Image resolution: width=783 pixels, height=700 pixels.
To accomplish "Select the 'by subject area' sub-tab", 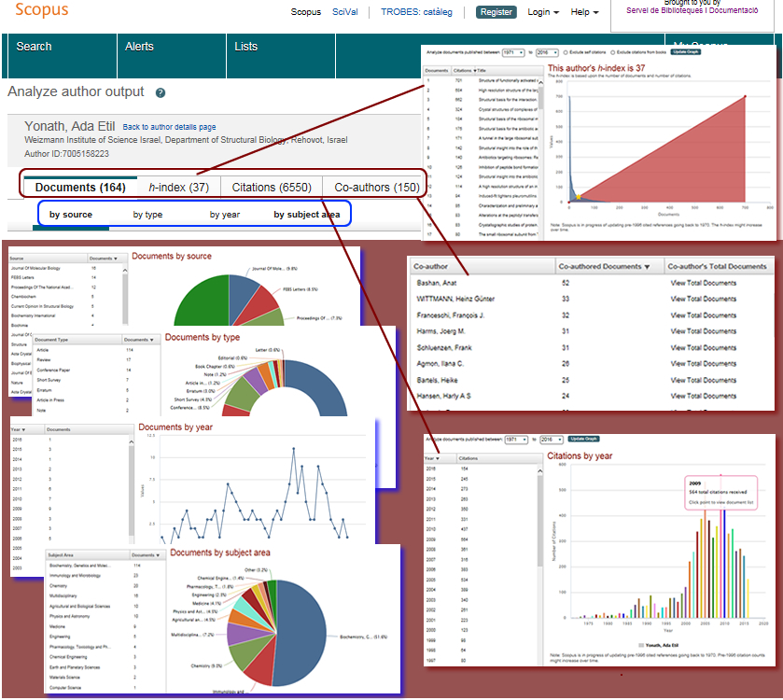I will pyautogui.click(x=307, y=215).
